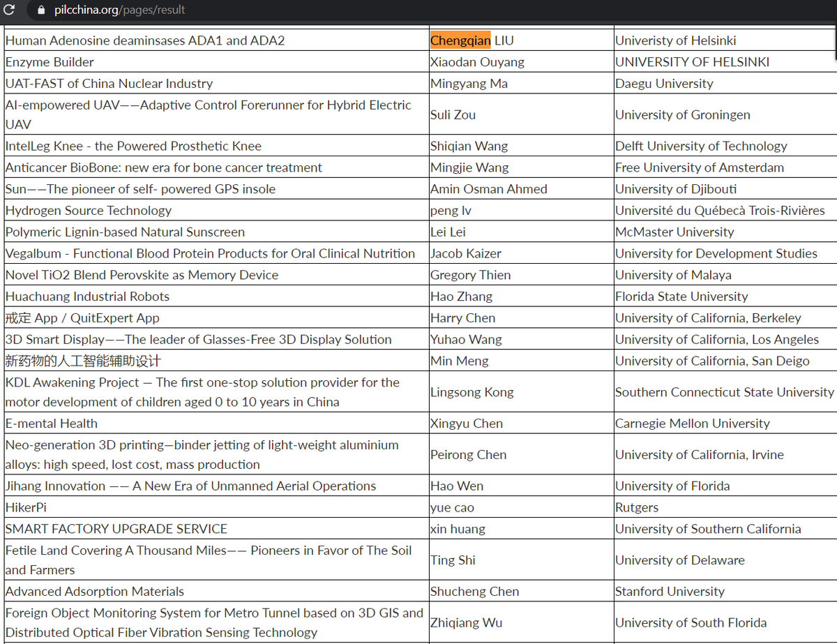Click 'AI-empowered UAV' project cell
Image resolution: width=837 pixels, height=644 pixels.
[216, 114]
